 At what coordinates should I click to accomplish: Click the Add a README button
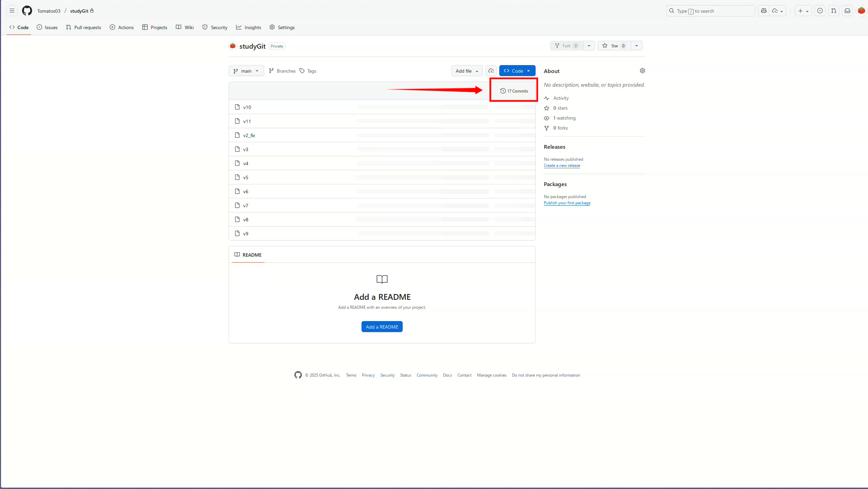point(382,327)
